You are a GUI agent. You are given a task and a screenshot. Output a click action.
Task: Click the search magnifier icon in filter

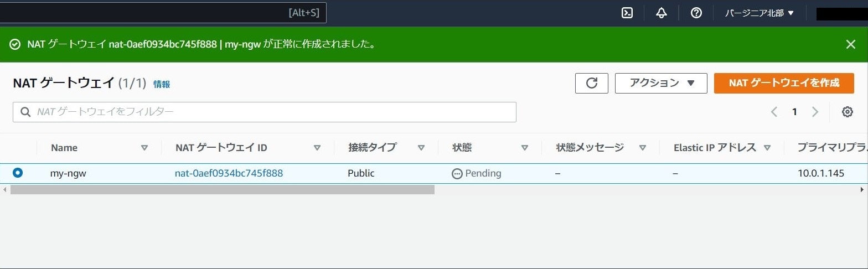point(25,112)
